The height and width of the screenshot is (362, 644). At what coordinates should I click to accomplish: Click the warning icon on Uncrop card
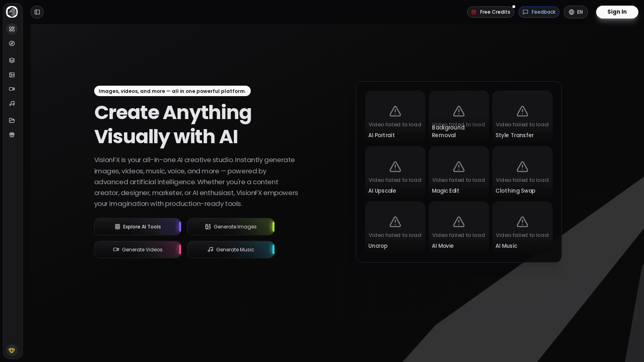395,222
